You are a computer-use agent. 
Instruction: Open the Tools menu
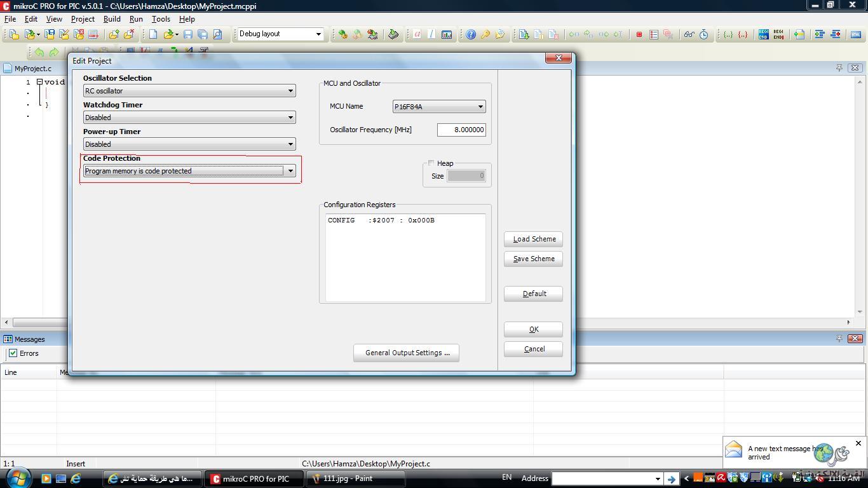point(161,19)
